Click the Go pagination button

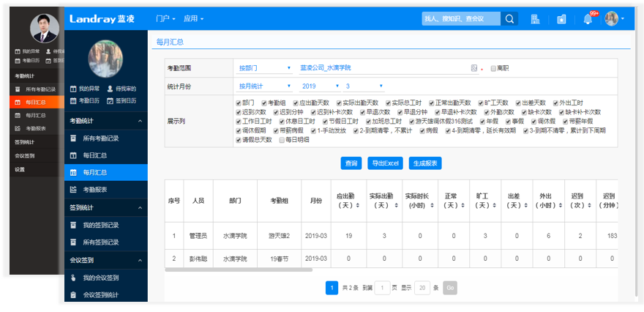[x=450, y=288]
